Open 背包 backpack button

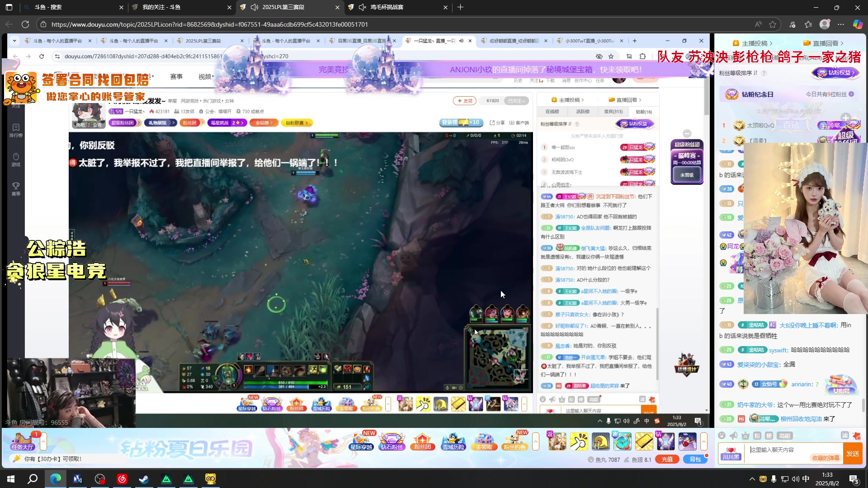coord(695,459)
